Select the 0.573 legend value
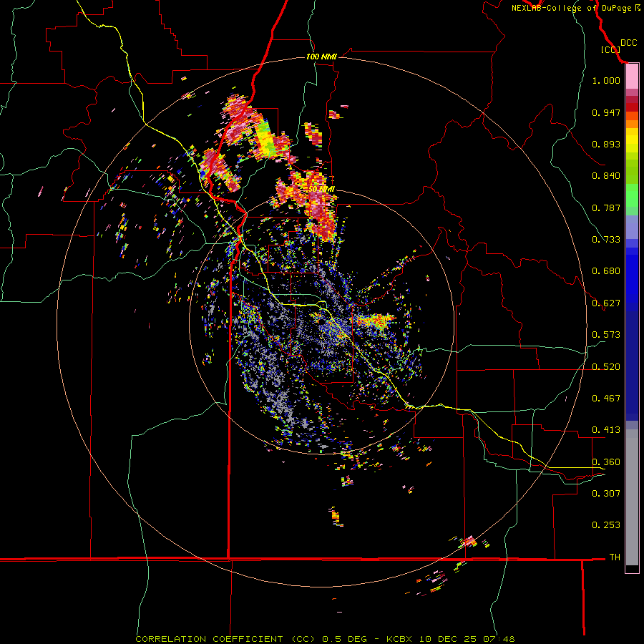This screenshot has height=644, width=644. tap(606, 335)
